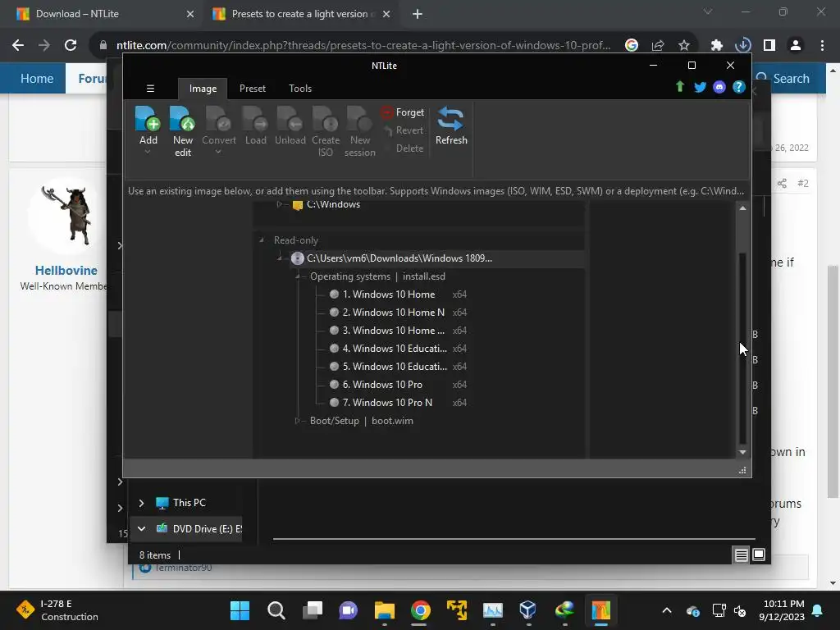Click the post #2 share icon
The height and width of the screenshot is (630, 840).
coord(782,183)
